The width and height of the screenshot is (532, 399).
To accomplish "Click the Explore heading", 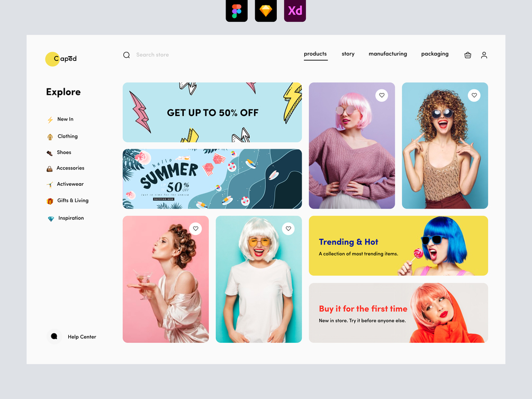I will 64,92.
